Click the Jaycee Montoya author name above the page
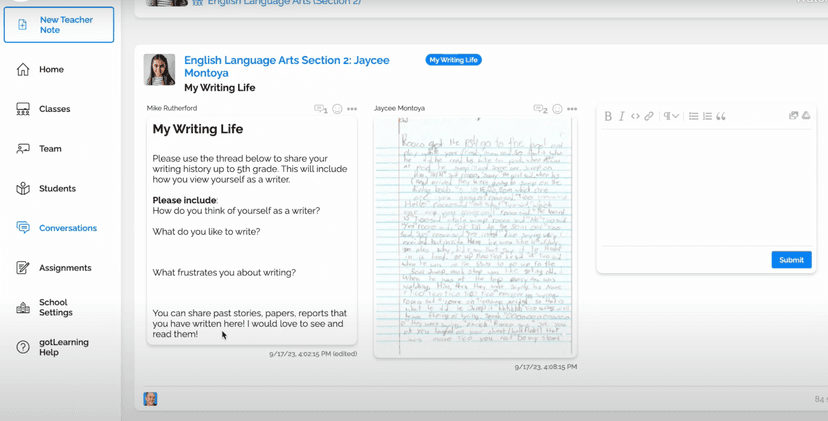 (x=399, y=108)
